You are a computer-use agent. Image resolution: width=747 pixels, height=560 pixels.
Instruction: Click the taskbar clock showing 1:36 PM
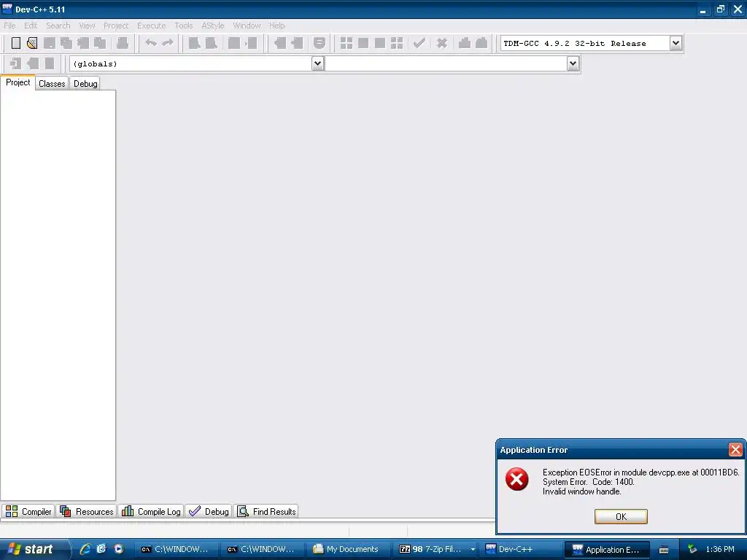click(x=720, y=550)
